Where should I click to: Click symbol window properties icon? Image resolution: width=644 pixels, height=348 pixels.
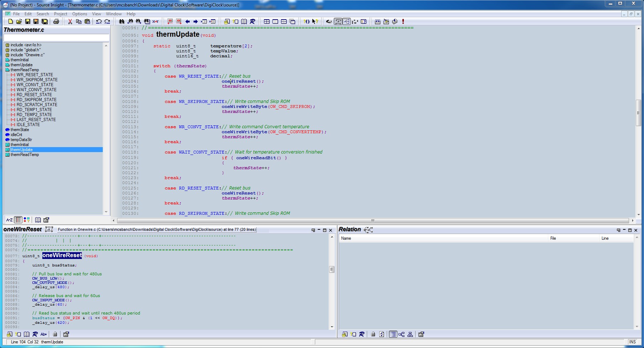point(46,220)
